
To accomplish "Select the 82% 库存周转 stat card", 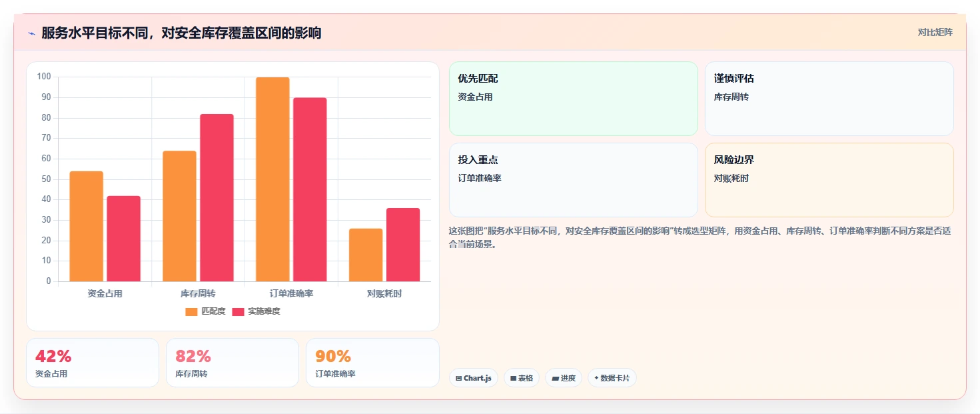I will (x=233, y=363).
